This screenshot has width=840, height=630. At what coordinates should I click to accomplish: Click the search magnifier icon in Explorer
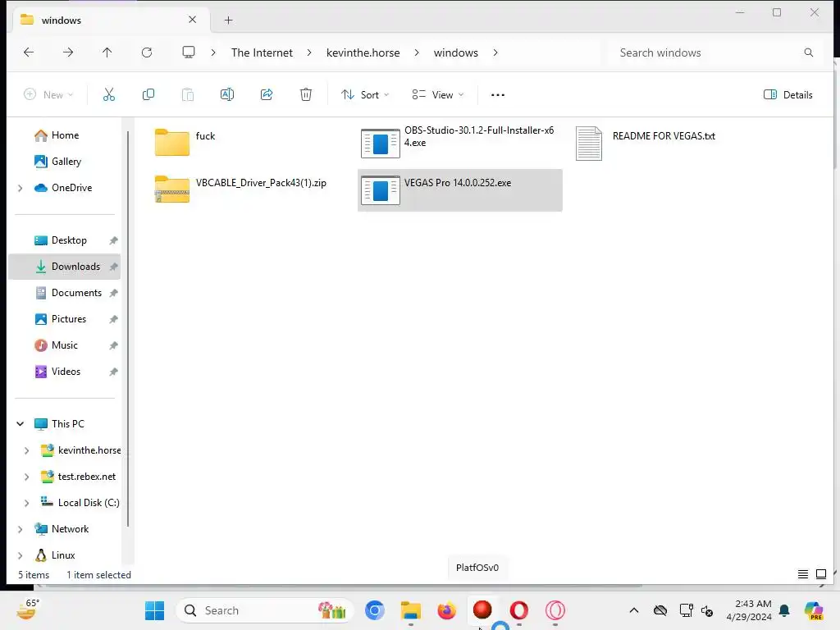click(808, 52)
